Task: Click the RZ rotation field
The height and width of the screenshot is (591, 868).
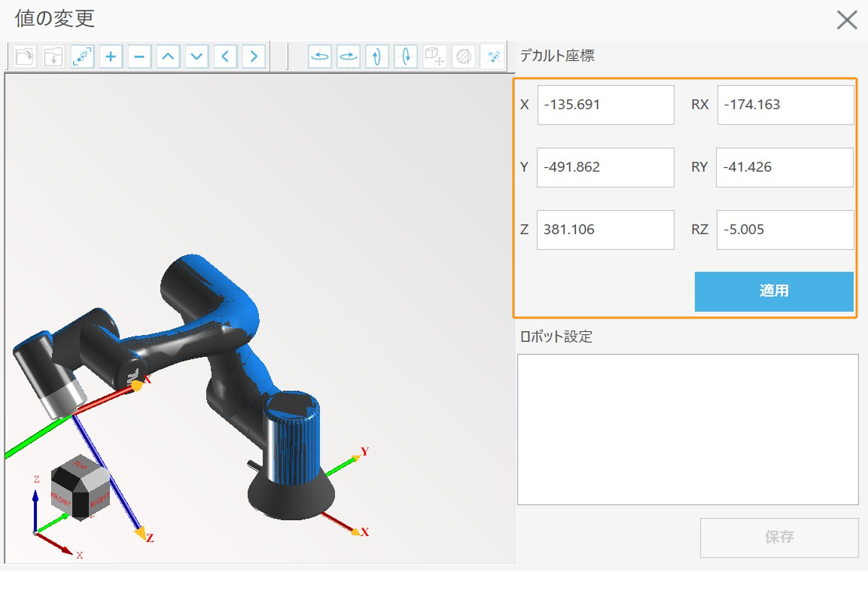Action: click(x=785, y=230)
